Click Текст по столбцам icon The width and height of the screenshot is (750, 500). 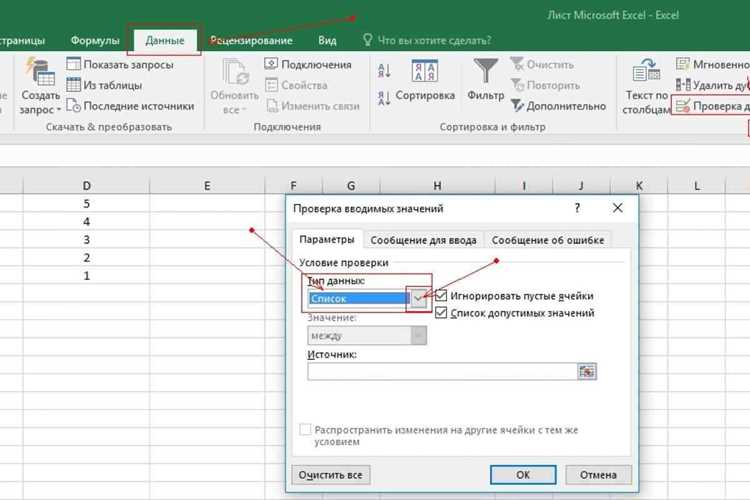647,70
